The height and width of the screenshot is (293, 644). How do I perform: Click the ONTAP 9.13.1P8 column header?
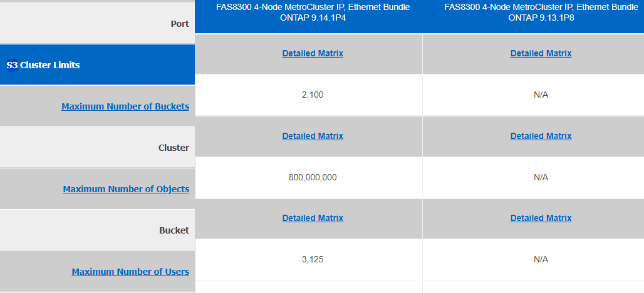[x=541, y=13]
